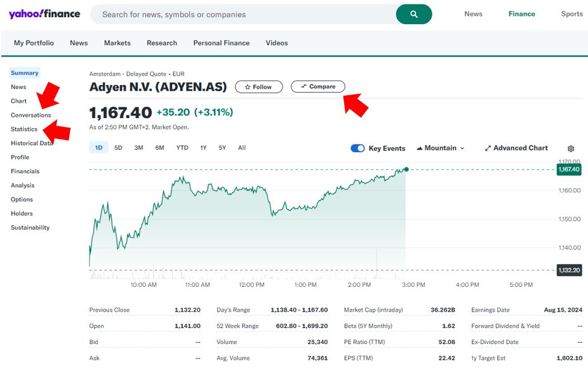Click the price change +35.20 (+3.11%)
This screenshot has height=370, width=588.
pyautogui.click(x=195, y=112)
